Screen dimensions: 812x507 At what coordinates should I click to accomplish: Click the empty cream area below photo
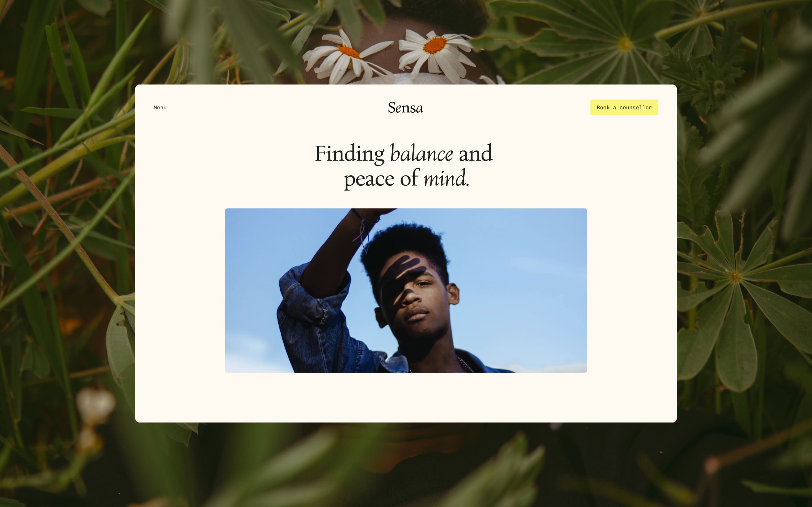point(406,397)
